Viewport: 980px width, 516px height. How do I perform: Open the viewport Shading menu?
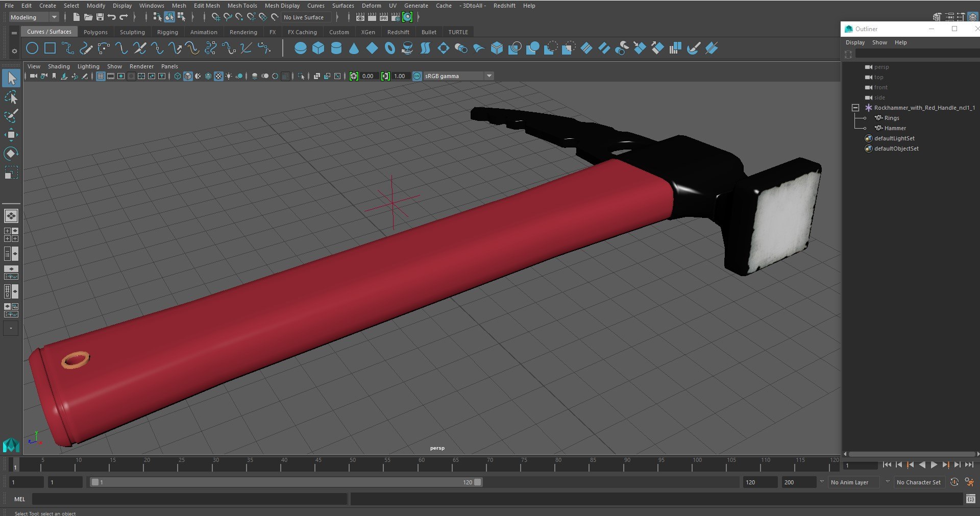click(x=59, y=66)
